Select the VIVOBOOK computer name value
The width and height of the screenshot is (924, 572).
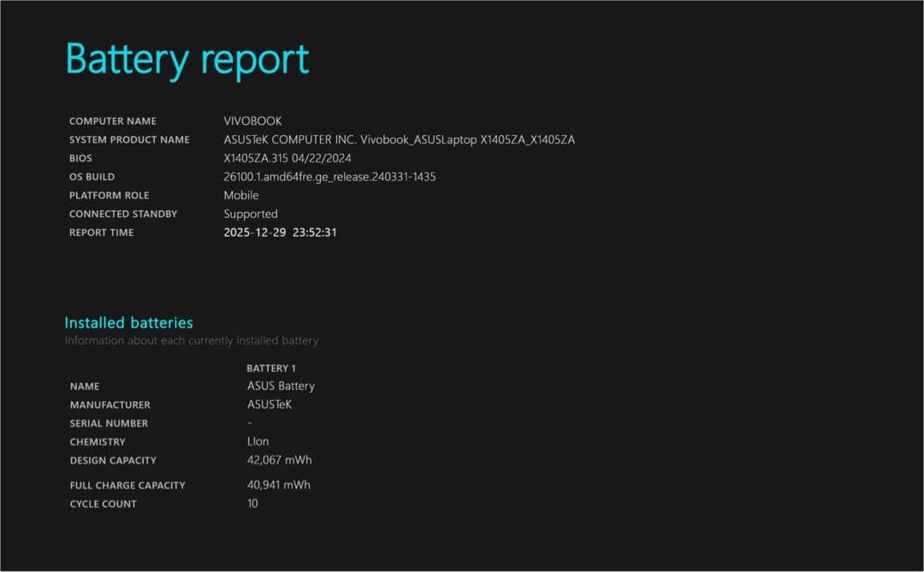point(252,121)
